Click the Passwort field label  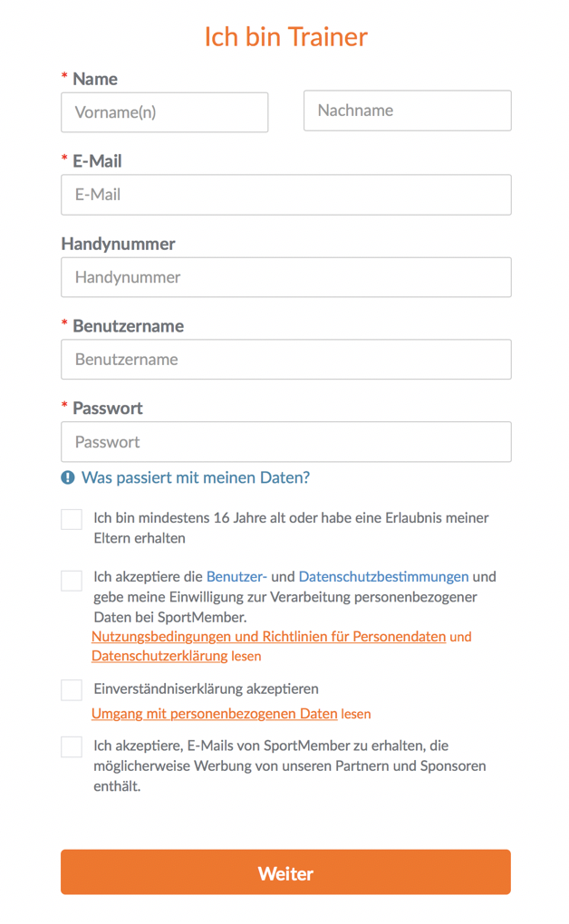click(107, 409)
